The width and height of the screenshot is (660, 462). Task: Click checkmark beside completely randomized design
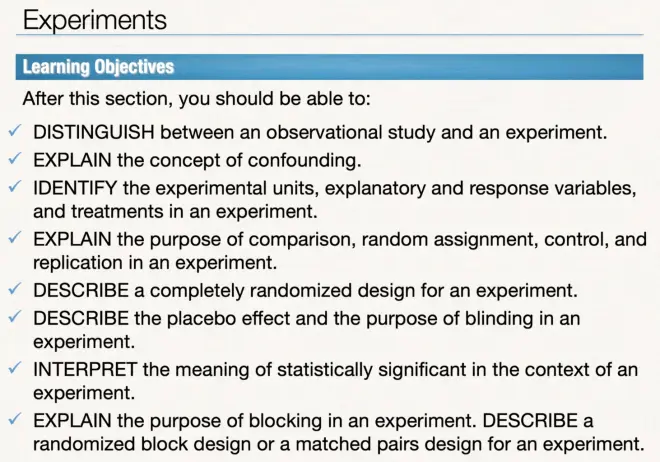click(x=14, y=289)
